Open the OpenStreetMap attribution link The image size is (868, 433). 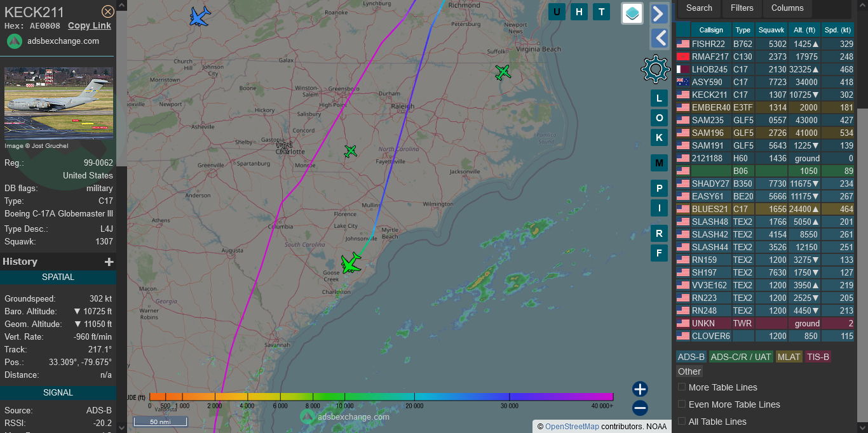[571, 427]
